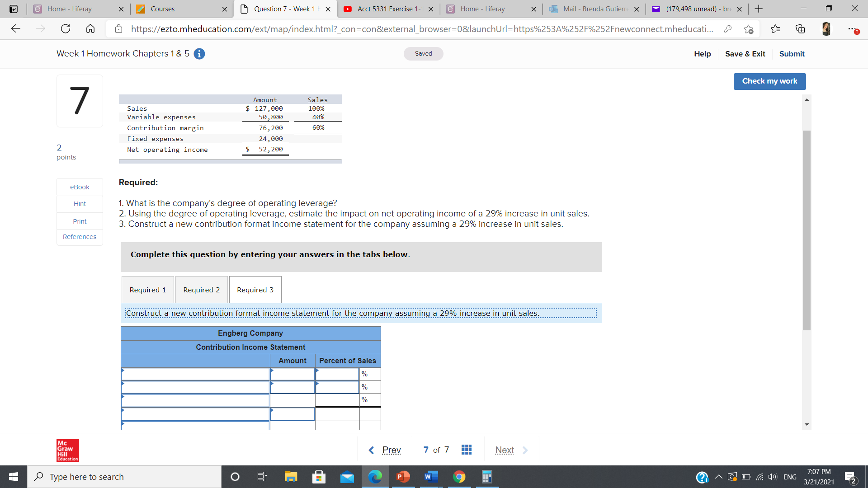Open the Collections icon in browser toolbar

click(x=800, y=28)
